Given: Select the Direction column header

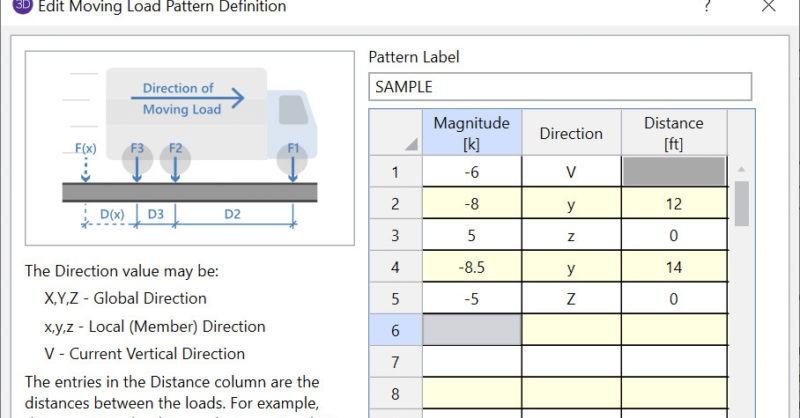Looking at the screenshot, I should pyautogui.click(x=571, y=133).
